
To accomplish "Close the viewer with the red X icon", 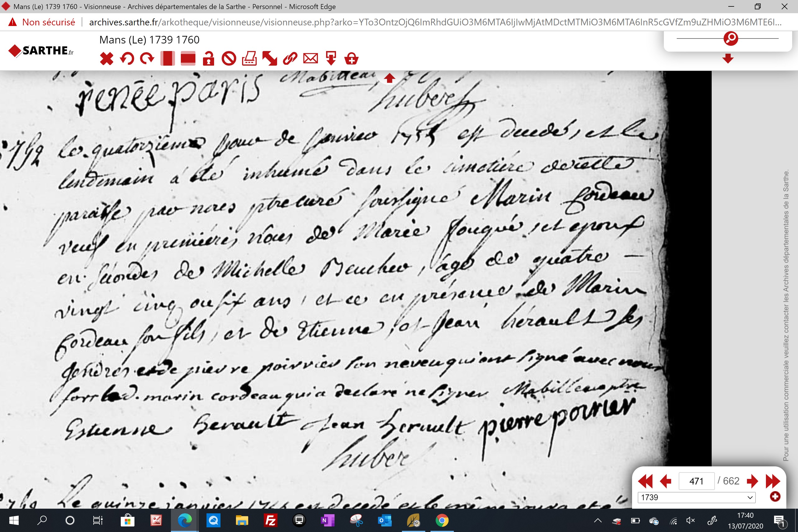I will (106, 59).
